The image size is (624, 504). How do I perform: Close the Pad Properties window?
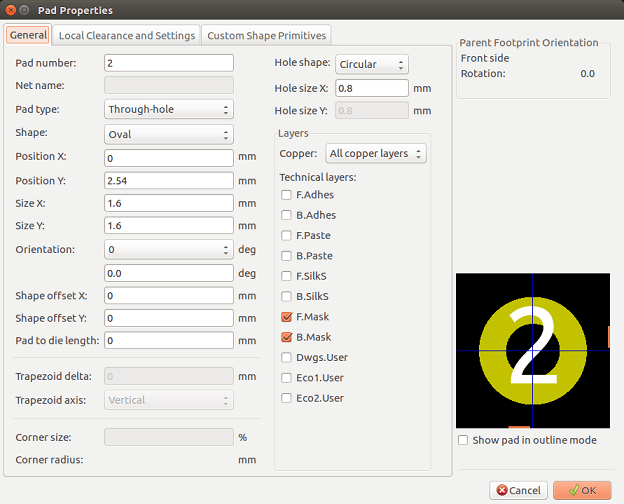coord(12,9)
